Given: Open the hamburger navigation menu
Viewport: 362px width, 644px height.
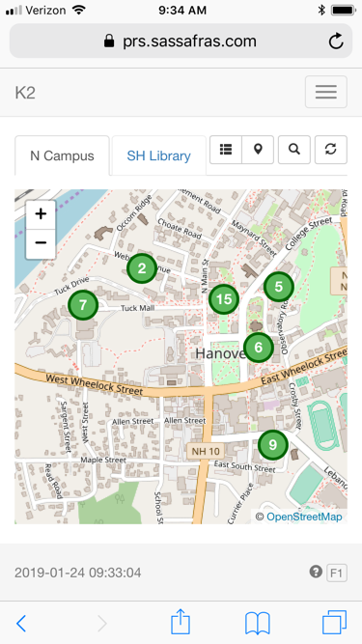Looking at the screenshot, I should coord(326,92).
